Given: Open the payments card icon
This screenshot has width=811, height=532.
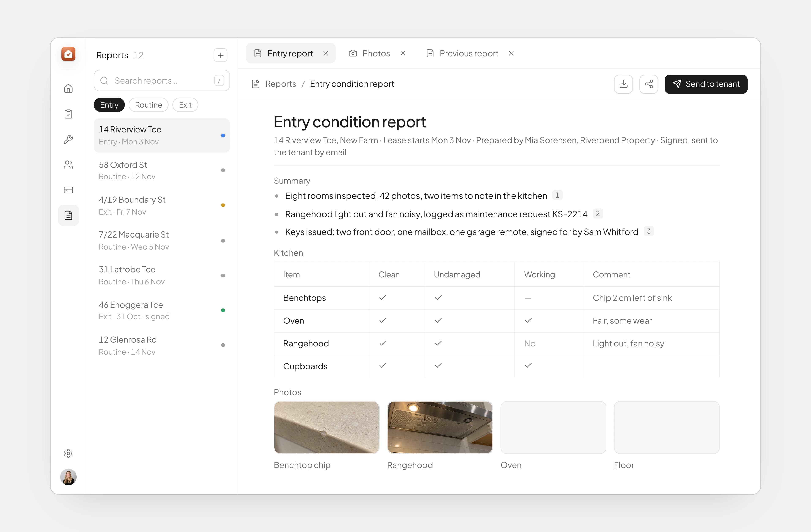Looking at the screenshot, I should pos(68,190).
